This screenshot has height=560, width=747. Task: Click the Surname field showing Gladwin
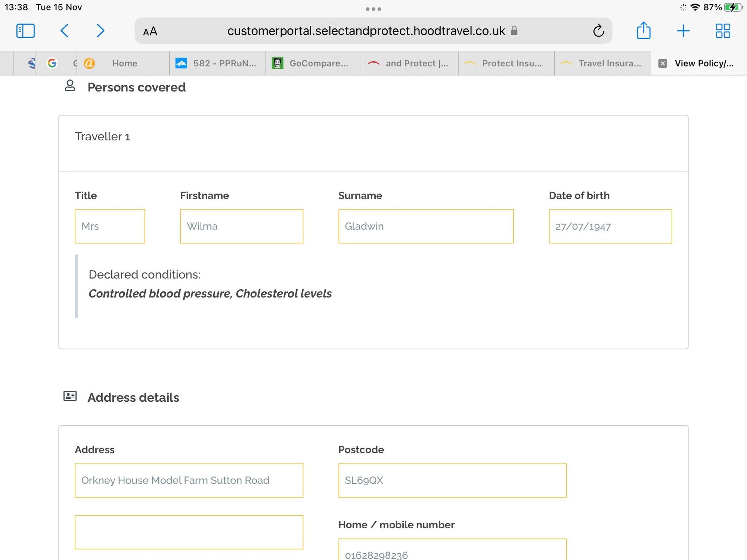(426, 226)
